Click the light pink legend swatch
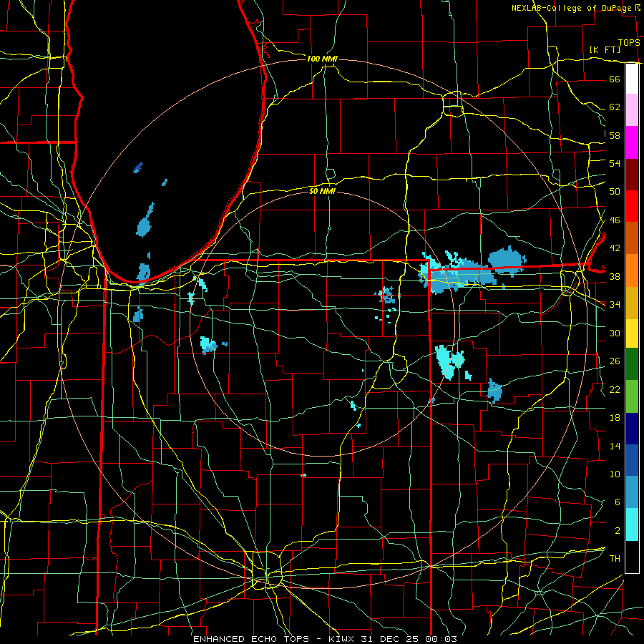 pyautogui.click(x=632, y=110)
